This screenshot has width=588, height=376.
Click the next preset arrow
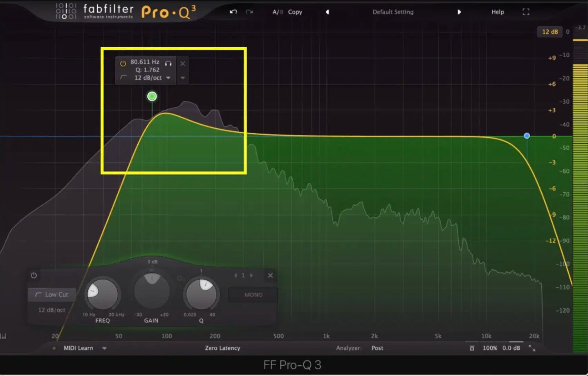[x=459, y=12]
